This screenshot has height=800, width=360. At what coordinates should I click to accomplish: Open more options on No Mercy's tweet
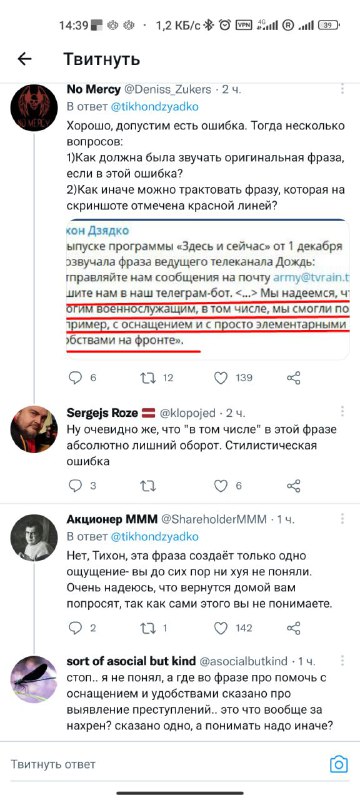coord(342,90)
